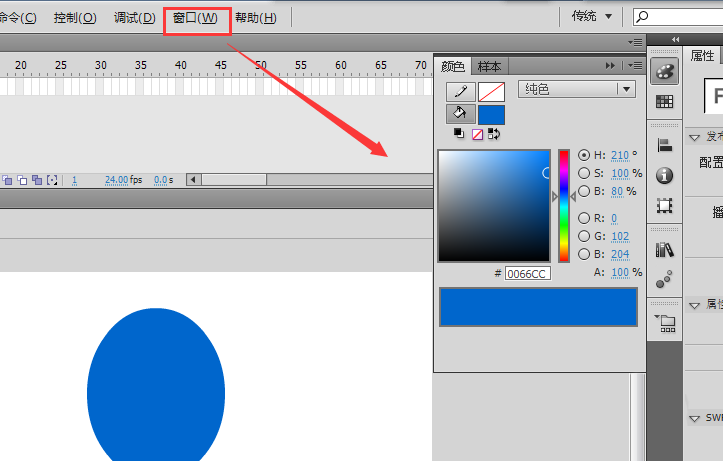723x461 pixels.
Task: Switch to the 颜色 tab
Action: (452, 66)
